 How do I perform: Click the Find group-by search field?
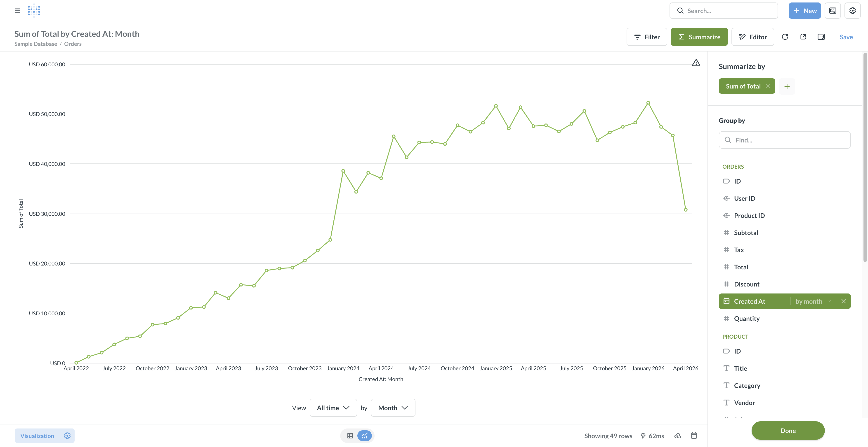[x=784, y=140]
